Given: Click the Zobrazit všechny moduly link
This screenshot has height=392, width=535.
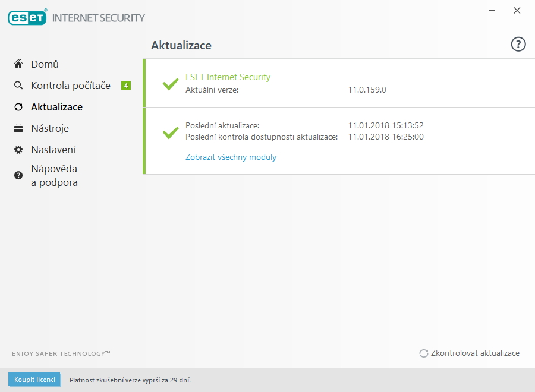Looking at the screenshot, I should (x=231, y=157).
